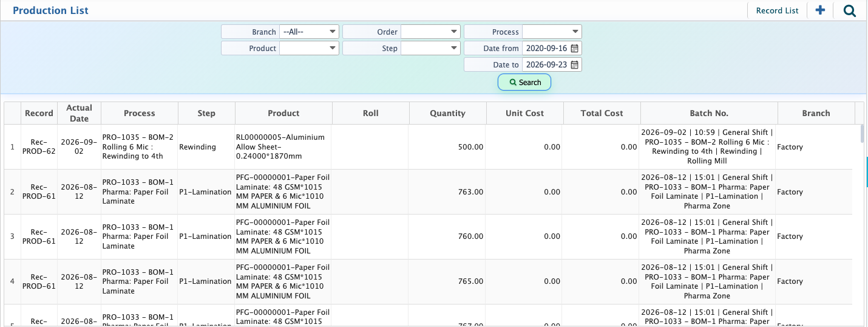Image resolution: width=868 pixels, height=327 pixels.
Task: Sort by the Process column header
Action: click(140, 113)
